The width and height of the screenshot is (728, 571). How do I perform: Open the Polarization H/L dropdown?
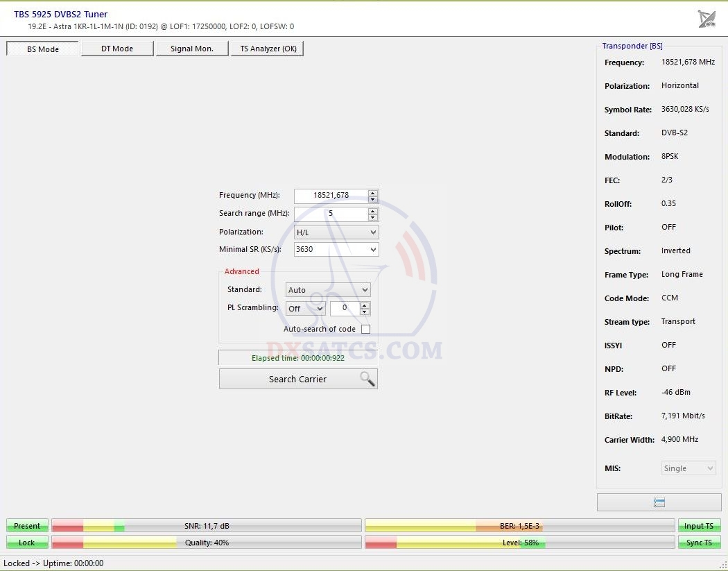point(336,232)
